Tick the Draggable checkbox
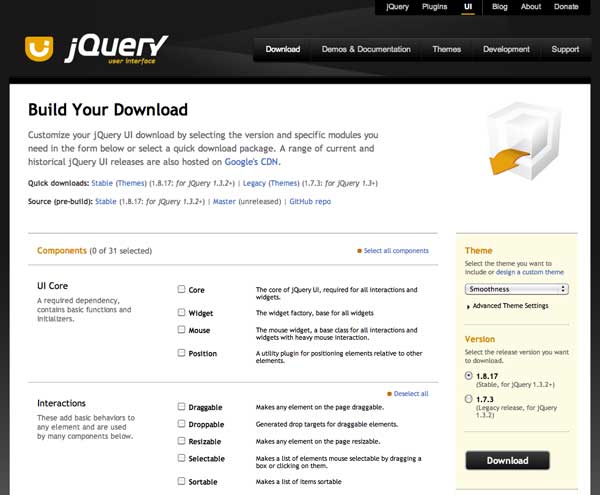The height and width of the screenshot is (495, 600). point(181,407)
